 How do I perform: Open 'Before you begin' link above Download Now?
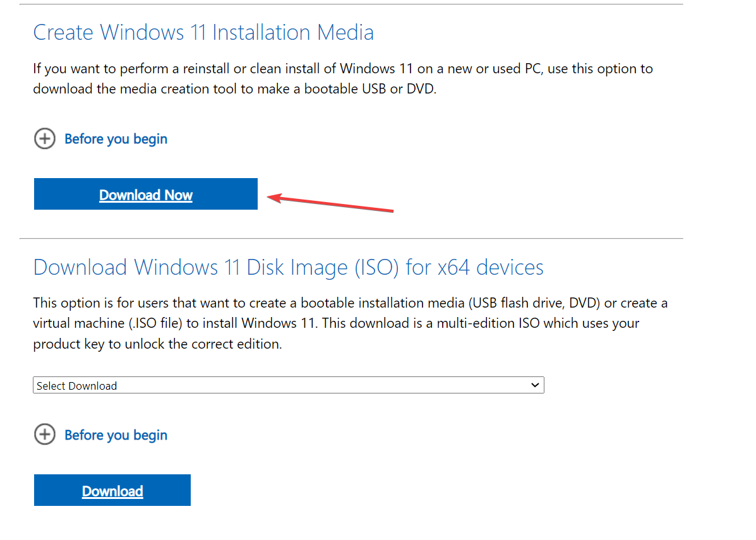point(116,139)
